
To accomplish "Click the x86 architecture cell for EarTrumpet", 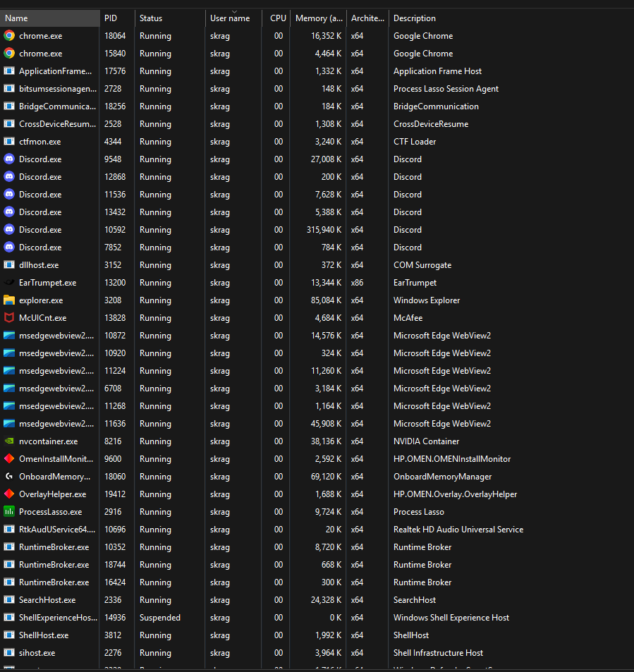I will pyautogui.click(x=357, y=283).
